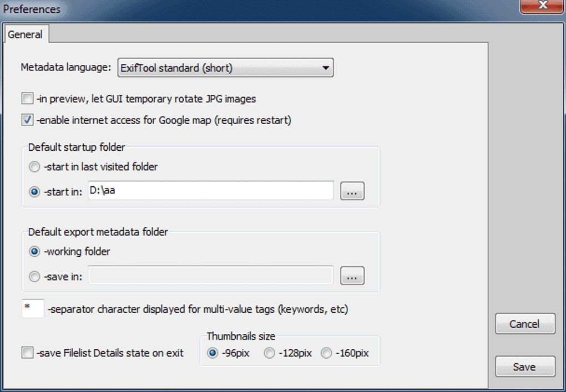Switch to the General tab

coord(26,34)
